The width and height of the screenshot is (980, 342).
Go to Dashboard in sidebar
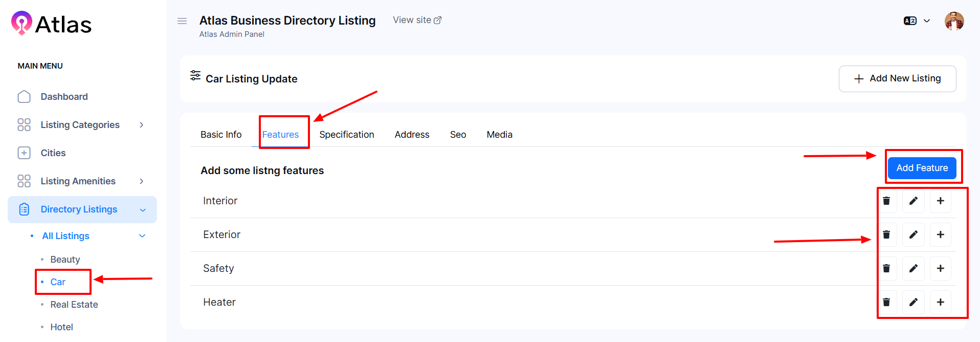click(x=64, y=97)
